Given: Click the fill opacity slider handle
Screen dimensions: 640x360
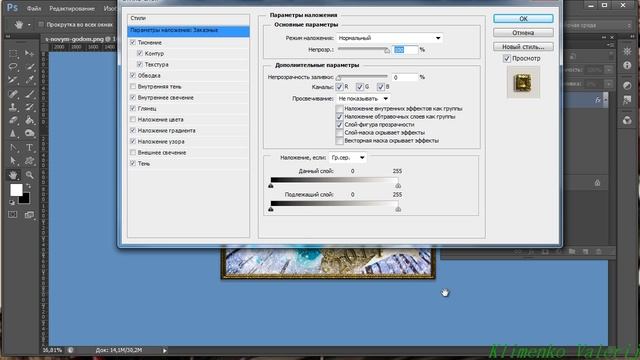Looking at the screenshot, I should point(338,78).
